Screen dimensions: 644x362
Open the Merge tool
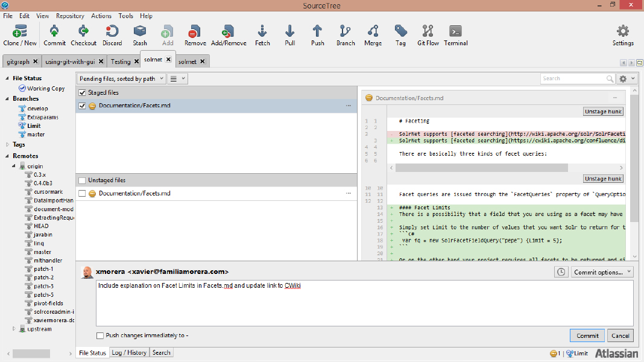tap(373, 31)
